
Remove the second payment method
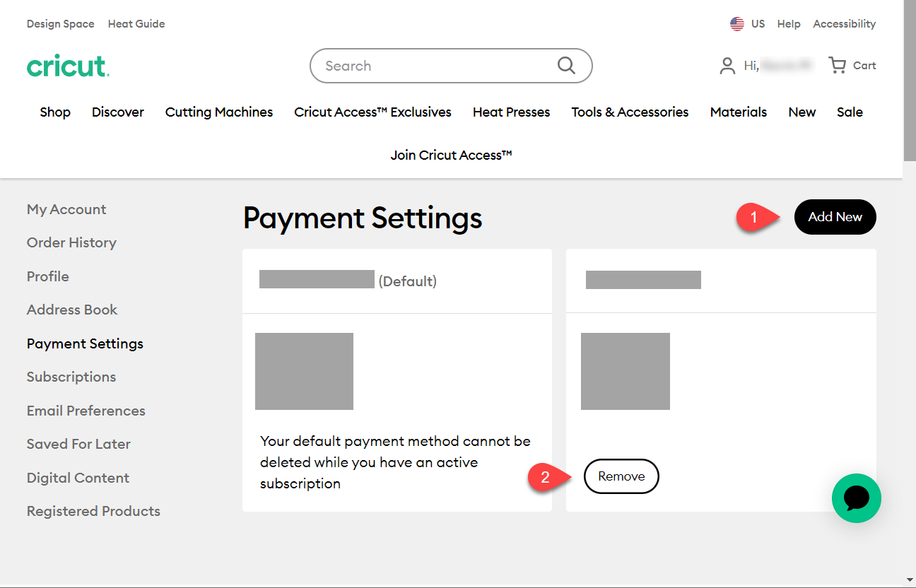[621, 476]
